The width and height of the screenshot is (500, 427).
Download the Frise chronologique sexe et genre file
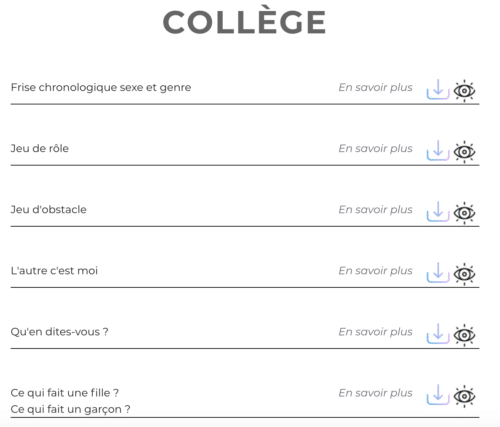(x=438, y=89)
